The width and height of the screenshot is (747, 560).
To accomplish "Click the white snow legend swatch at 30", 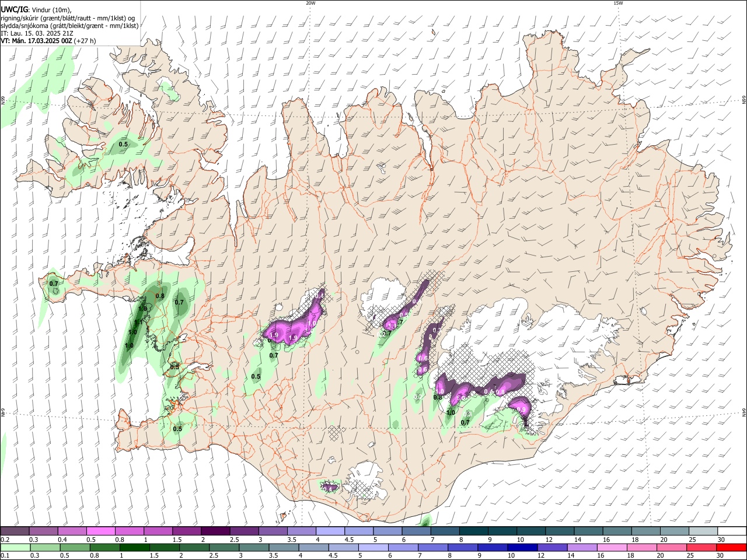I will tap(732, 531).
